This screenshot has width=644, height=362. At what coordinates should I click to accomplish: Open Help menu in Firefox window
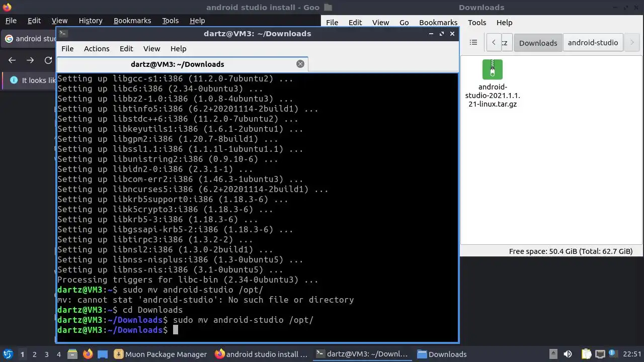(197, 21)
